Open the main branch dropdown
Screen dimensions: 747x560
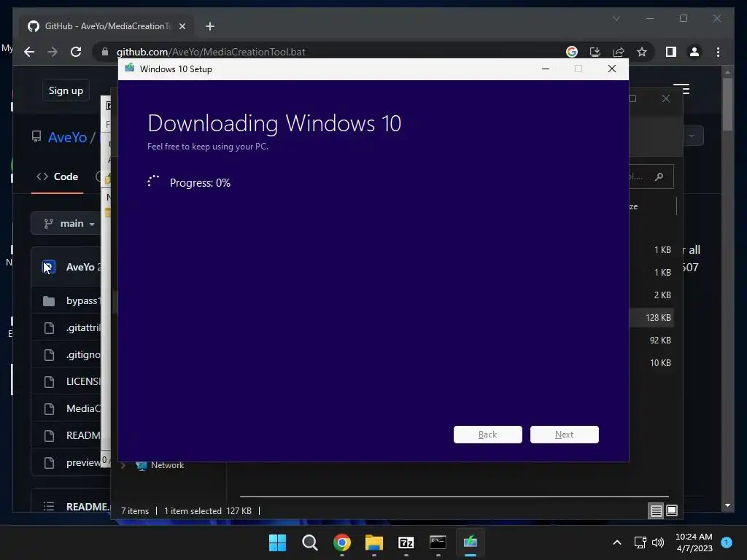(66, 223)
